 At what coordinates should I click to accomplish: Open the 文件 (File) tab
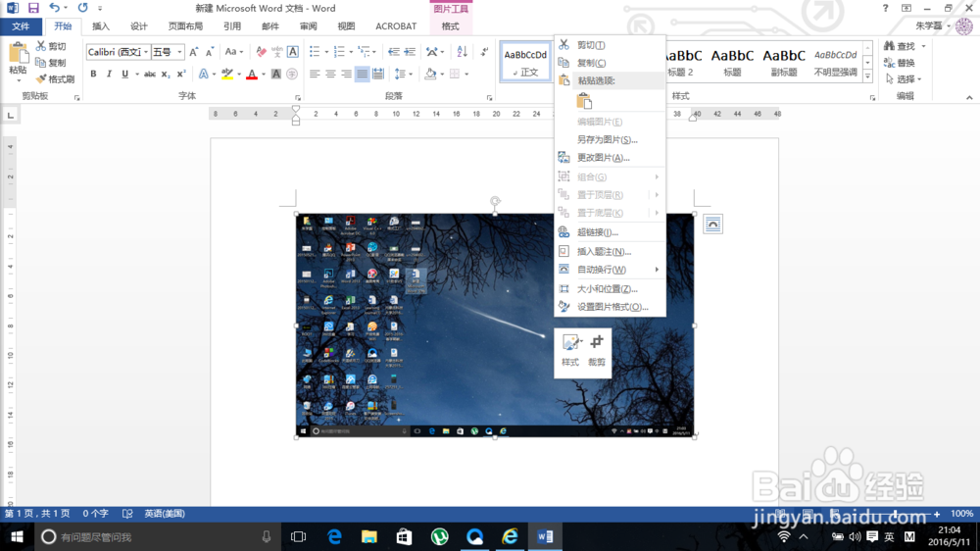[21, 26]
